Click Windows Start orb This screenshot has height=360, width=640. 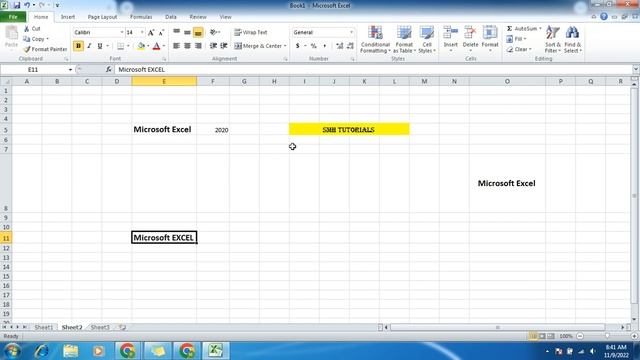(13, 351)
